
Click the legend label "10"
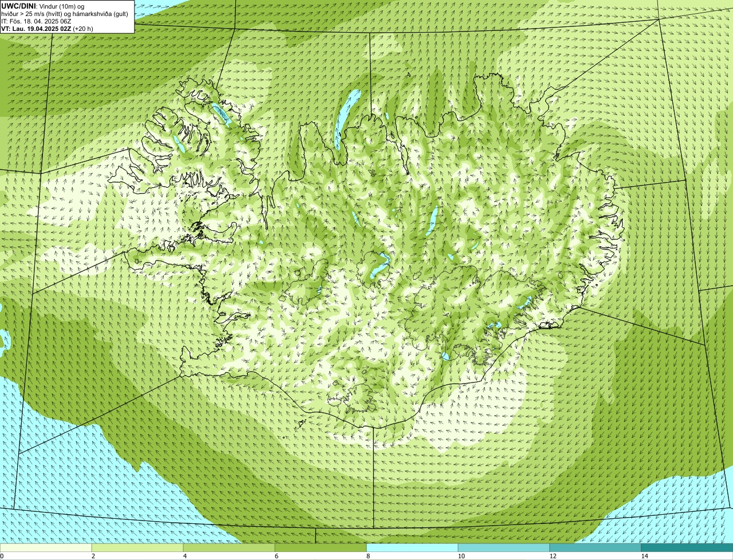coord(461,556)
